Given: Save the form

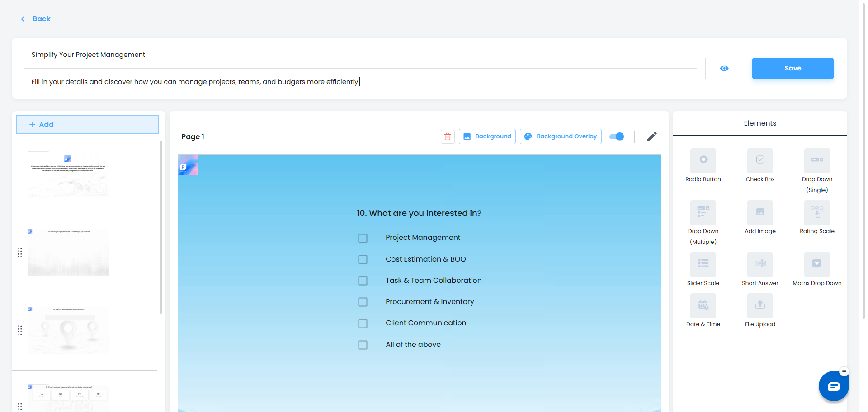Looking at the screenshot, I should click(793, 68).
